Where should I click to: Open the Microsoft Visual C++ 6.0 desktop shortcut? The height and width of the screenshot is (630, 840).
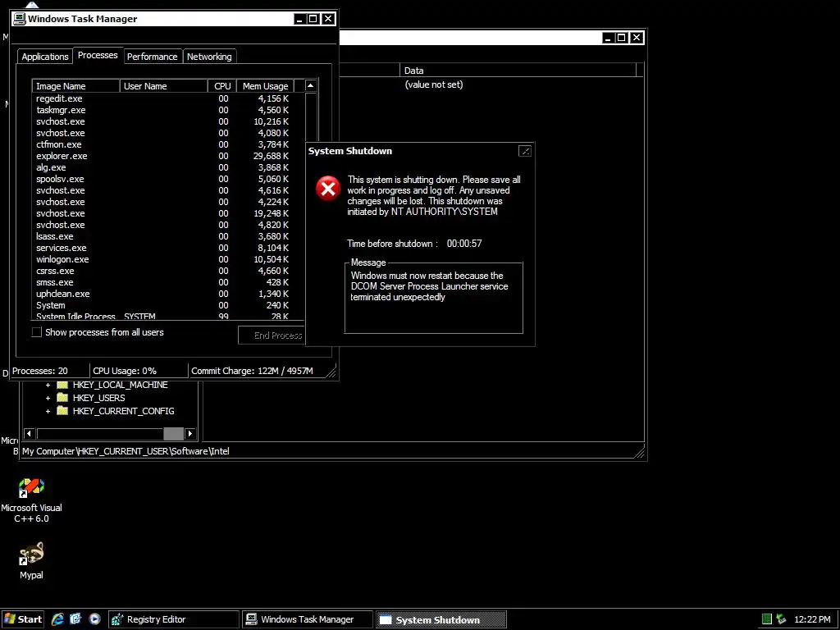31,500
